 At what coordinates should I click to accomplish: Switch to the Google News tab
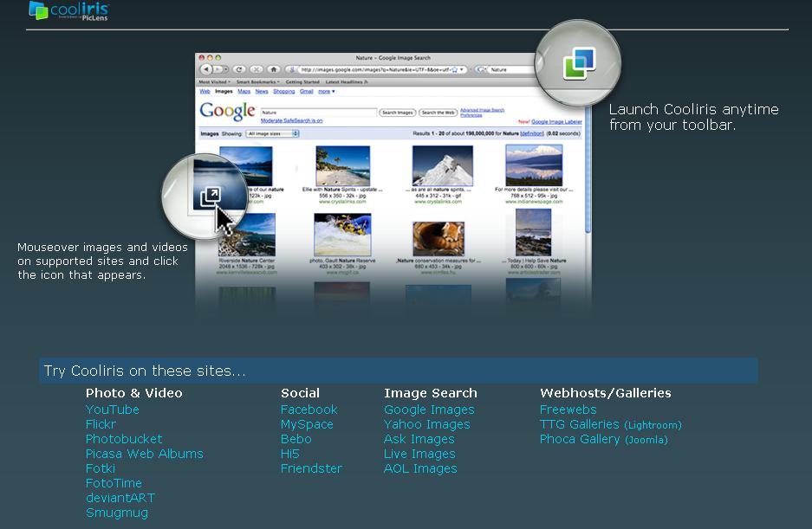(x=262, y=92)
